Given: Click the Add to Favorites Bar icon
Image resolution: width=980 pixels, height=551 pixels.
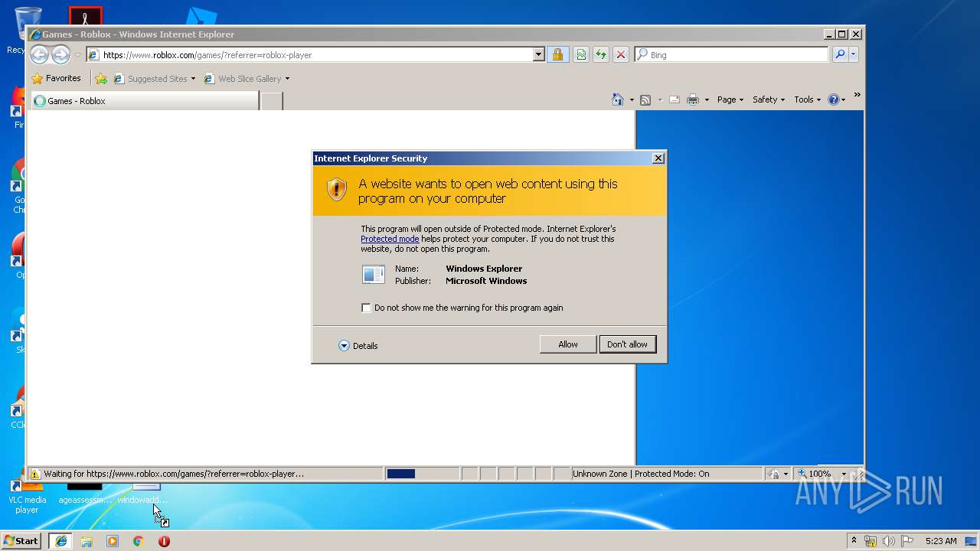Looking at the screenshot, I should pos(101,78).
